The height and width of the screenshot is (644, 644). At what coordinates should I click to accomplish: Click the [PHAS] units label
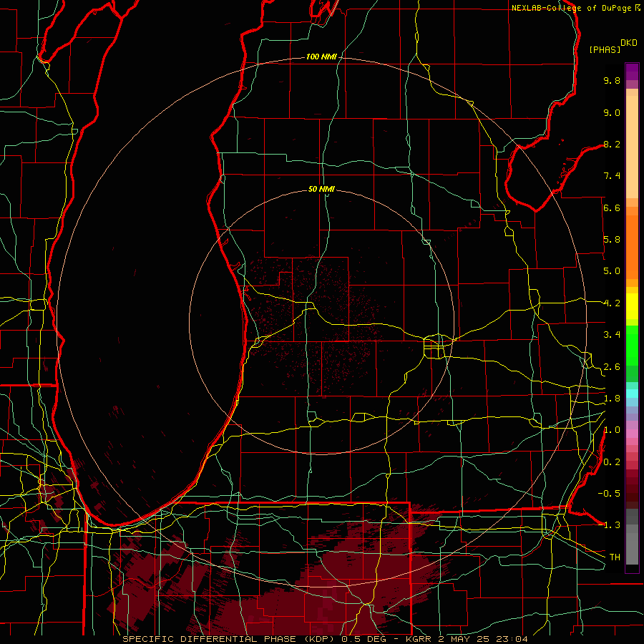tap(605, 49)
